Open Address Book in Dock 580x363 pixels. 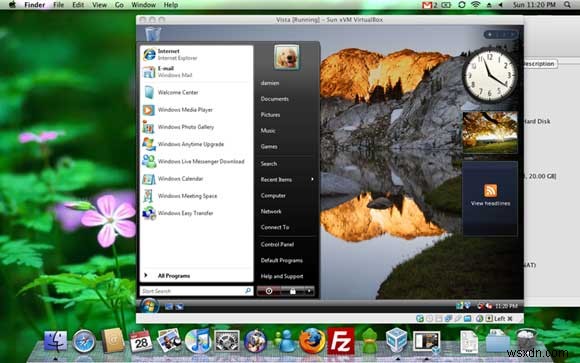(x=112, y=340)
